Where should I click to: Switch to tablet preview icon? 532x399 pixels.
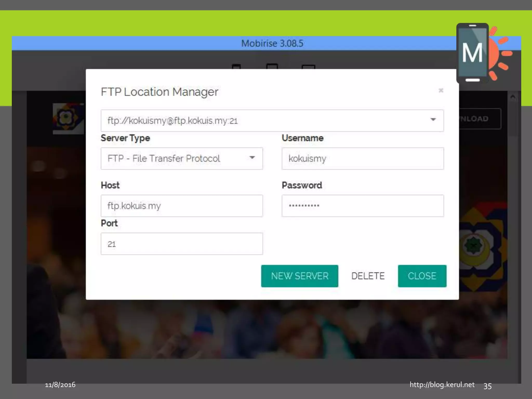pos(272,66)
